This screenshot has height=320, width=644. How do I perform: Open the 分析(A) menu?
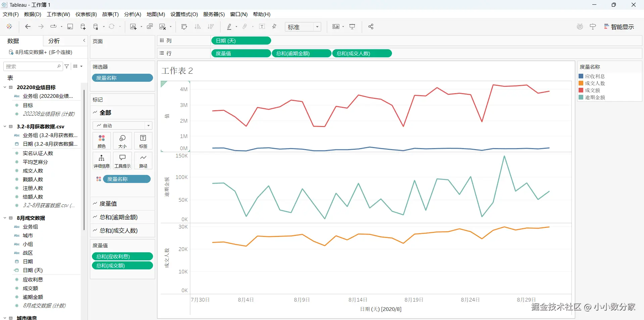tap(133, 14)
